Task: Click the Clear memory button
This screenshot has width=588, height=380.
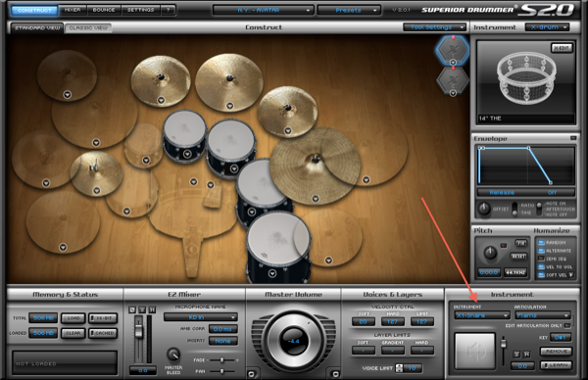Action: (73, 333)
